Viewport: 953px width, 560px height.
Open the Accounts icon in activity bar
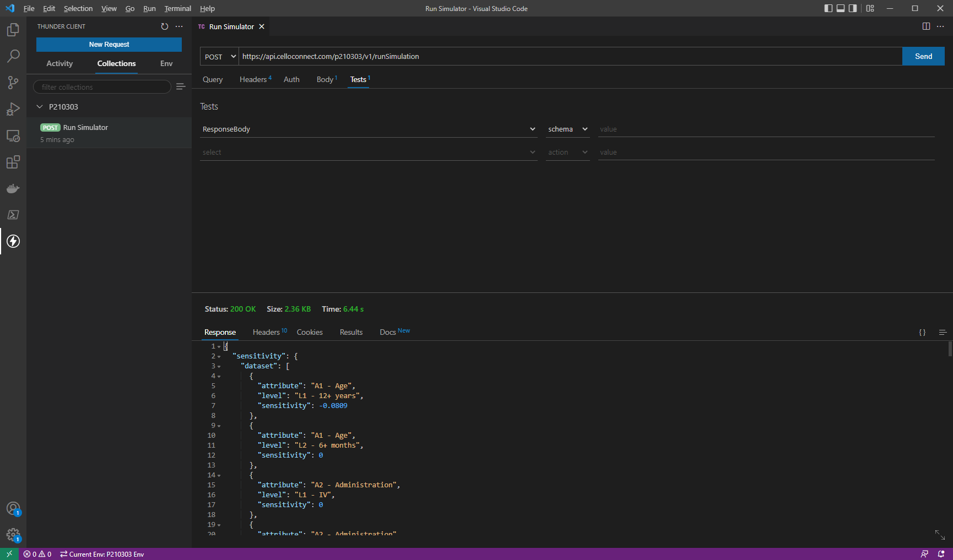point(13,508)
